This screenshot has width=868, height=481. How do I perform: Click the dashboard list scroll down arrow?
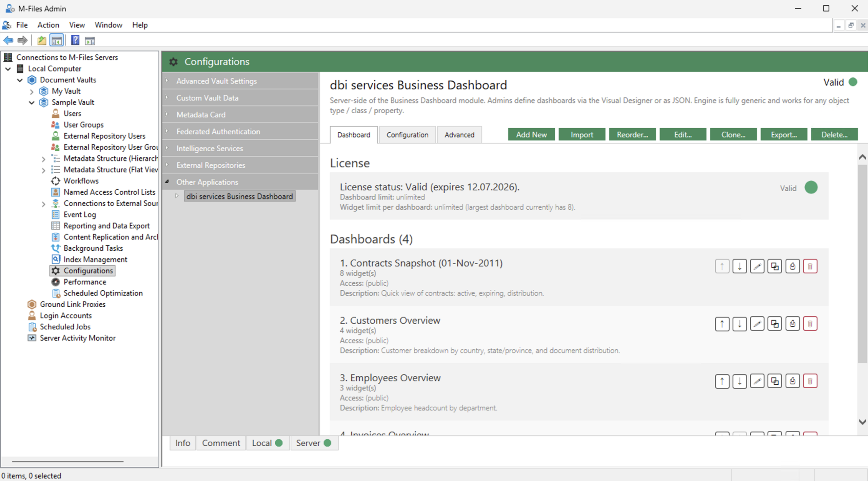(863, 422)
